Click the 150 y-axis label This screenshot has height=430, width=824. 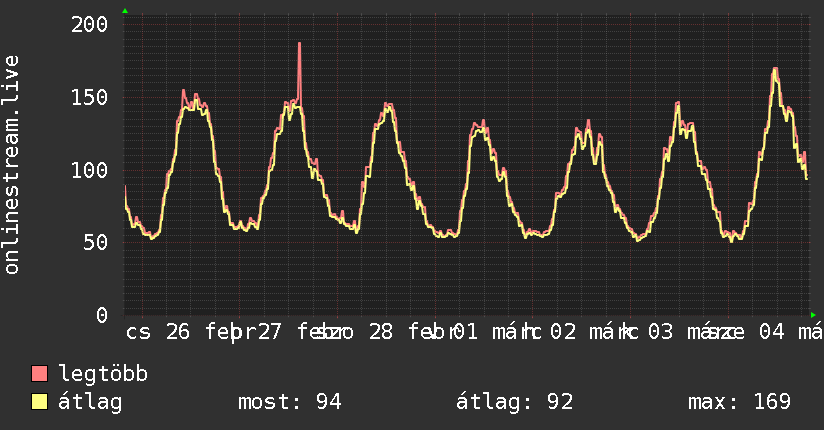(x=89, y=97)
